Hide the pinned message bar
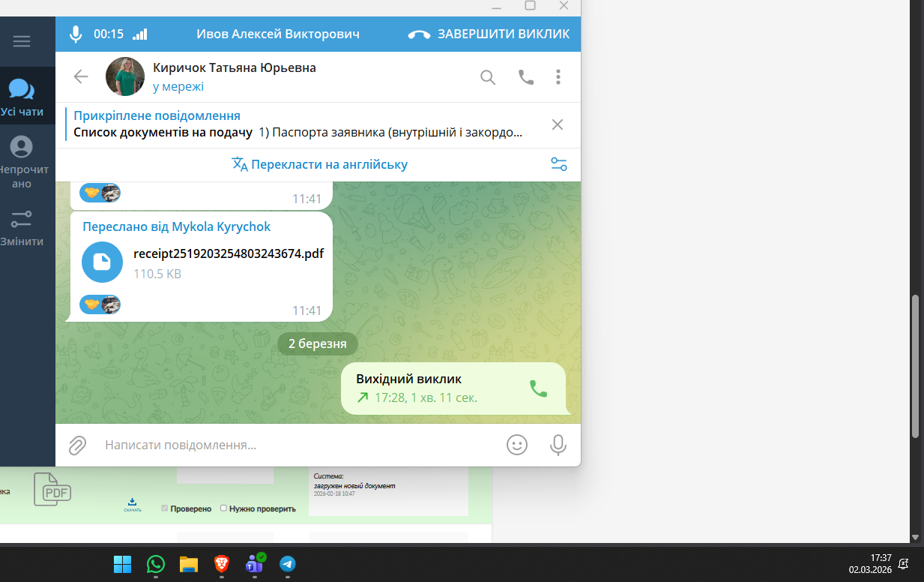The height and width of the screenshot is (582, 924). click(x=558, y=124)
